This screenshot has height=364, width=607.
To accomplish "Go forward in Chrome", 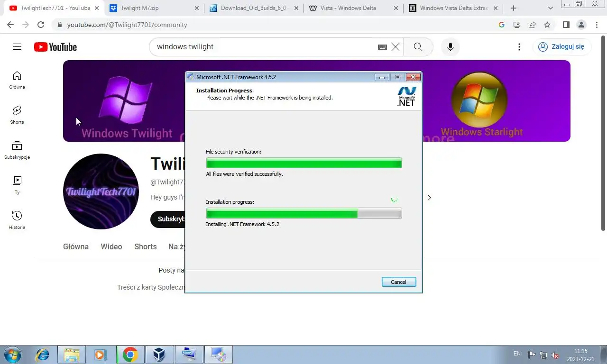I will tap(26, 25).
